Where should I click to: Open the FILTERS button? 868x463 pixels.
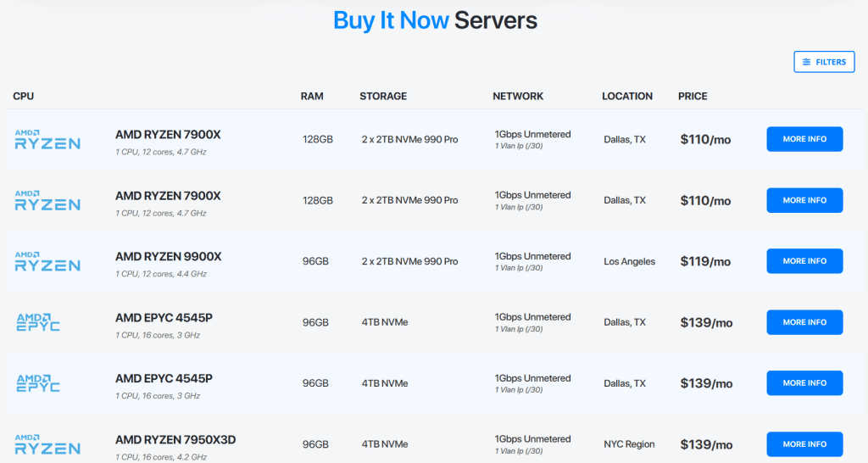824,62
